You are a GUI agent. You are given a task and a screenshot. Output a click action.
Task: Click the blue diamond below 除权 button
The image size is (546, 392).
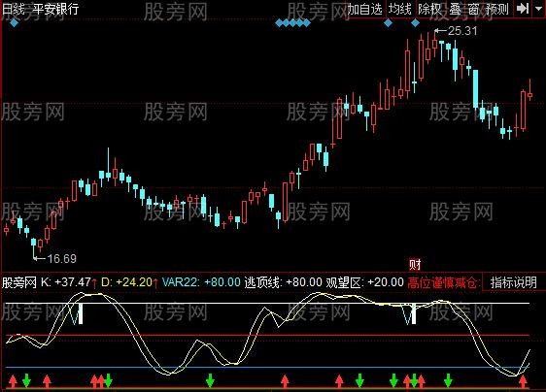click(415, 23)
